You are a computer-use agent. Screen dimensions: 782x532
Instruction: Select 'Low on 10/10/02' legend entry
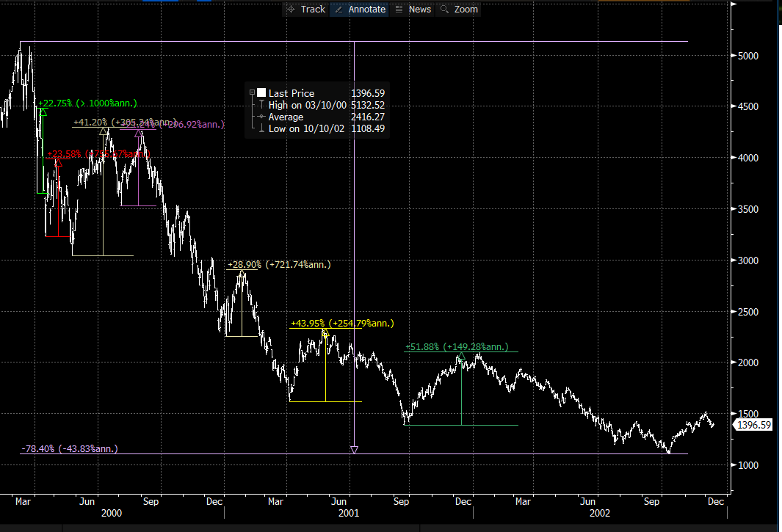click(306, 128)
